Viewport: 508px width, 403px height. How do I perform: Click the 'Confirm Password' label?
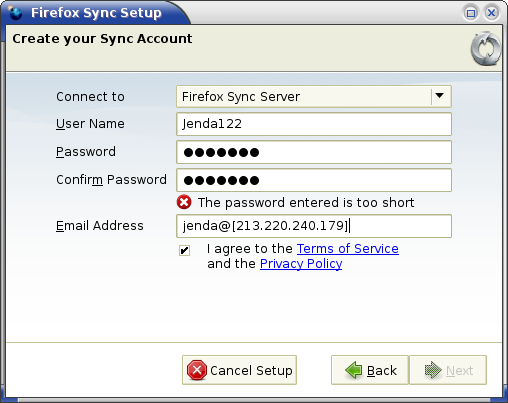coord(111,180)
